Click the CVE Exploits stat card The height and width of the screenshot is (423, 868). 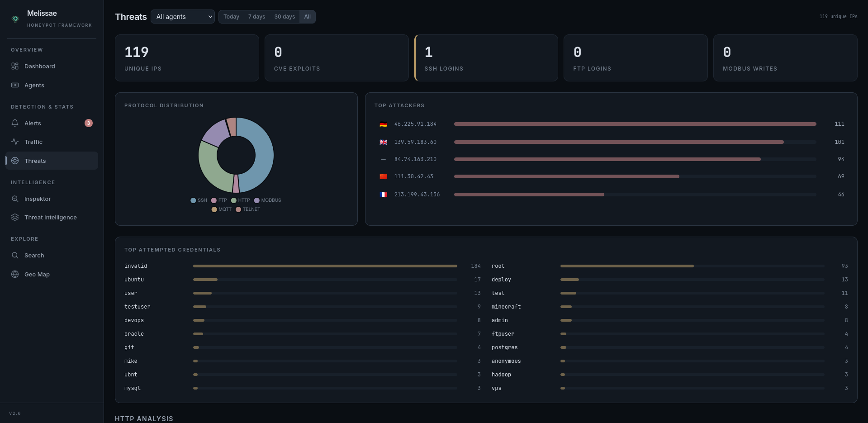click(337, 58)
